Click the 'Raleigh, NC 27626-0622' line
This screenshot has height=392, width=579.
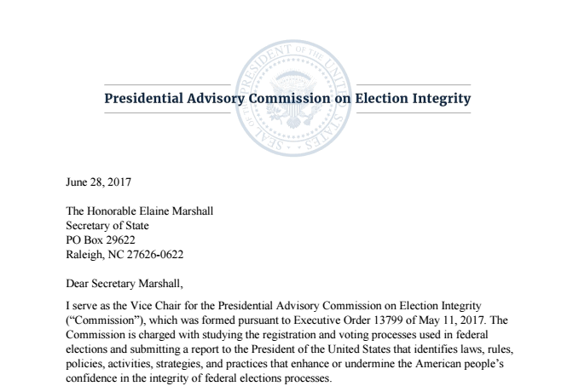(124, 254)
